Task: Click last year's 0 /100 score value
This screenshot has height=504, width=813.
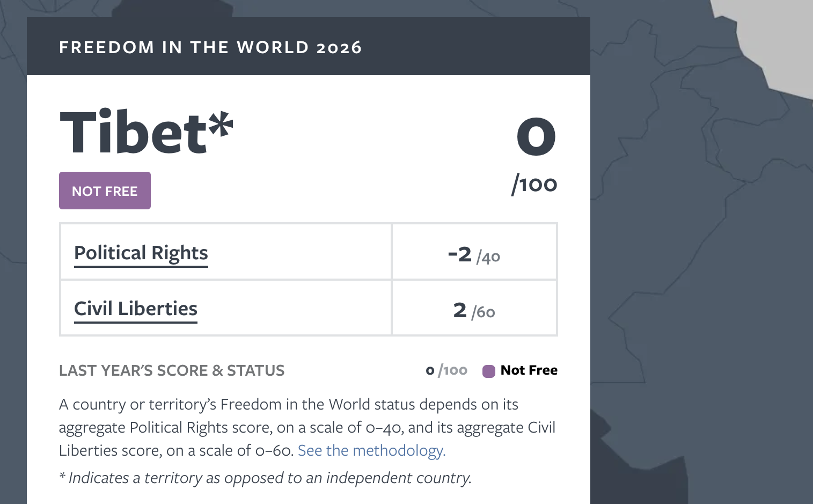Action: (x=446, y=370)
